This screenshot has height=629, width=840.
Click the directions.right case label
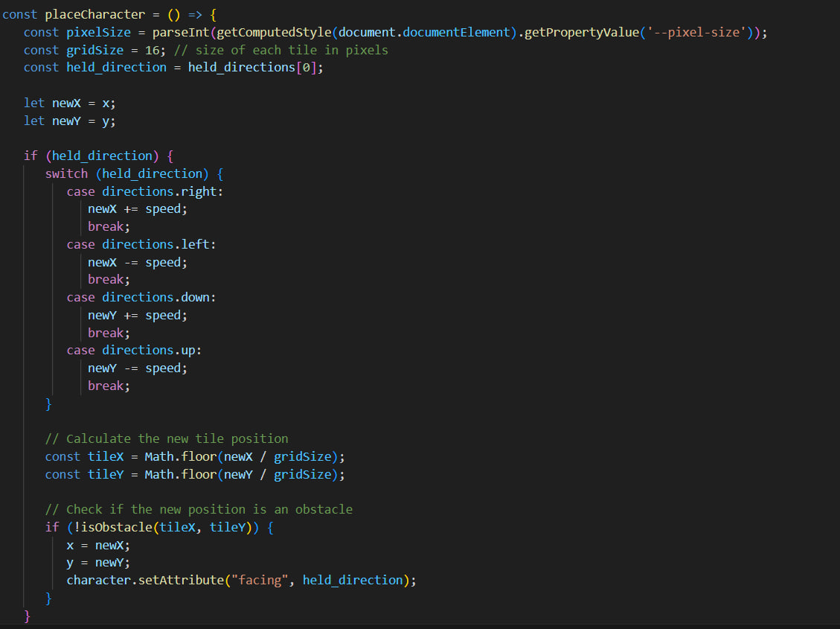162,191
